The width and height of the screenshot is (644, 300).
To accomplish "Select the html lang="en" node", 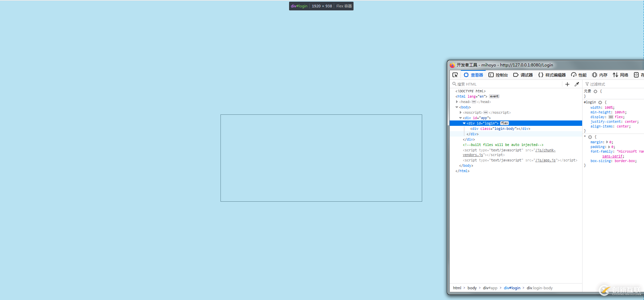I will coord(471,96).
